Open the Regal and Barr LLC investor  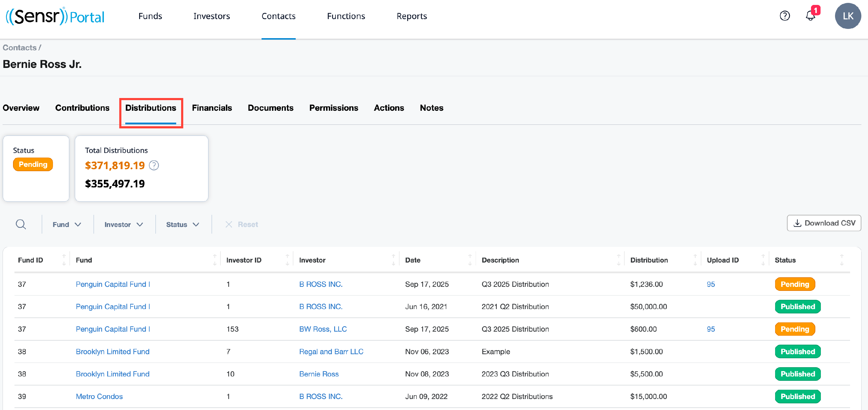pos(331,352)
